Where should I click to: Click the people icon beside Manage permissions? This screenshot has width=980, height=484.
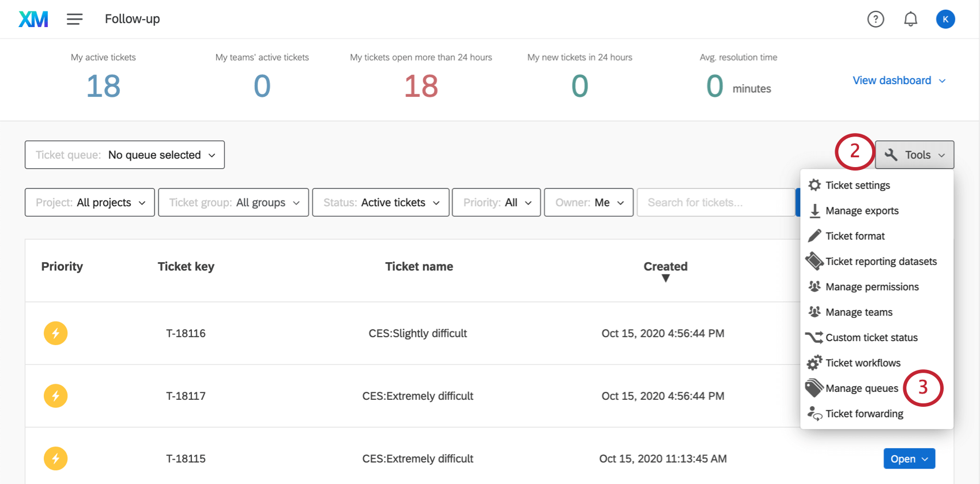click(815, 286)
